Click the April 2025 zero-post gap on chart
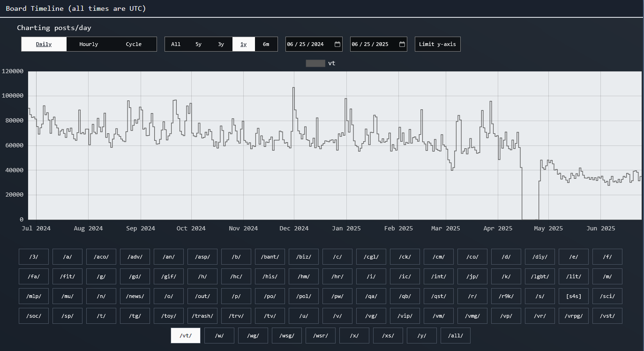The width and height of the screenshot is (644, 351). pyautogui.click(x=530, y=219)
